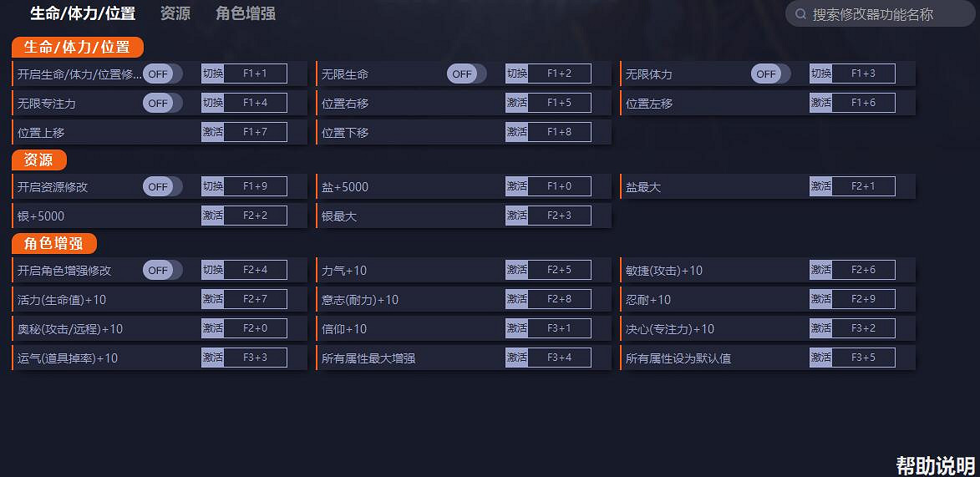The width and height of the screenshot is (980, 477).
Task: Toggle 无限生命 switch on
Action: tap(466, 74)
